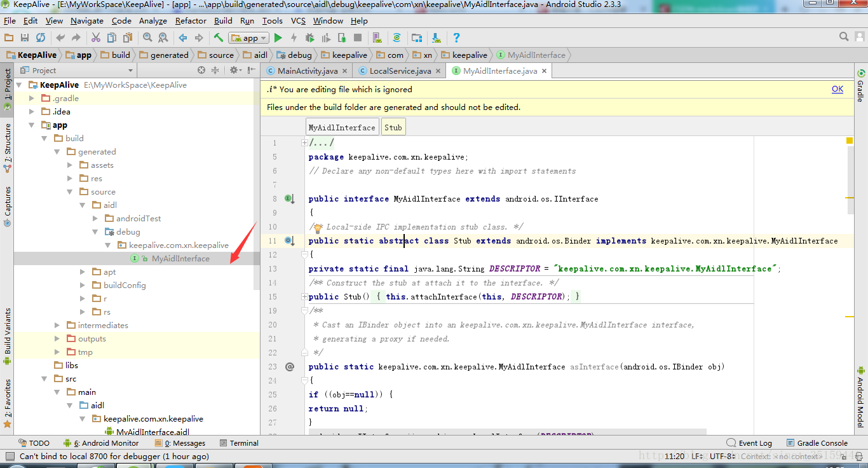
Task: Open the Project panel settings gear
Action: (x=235, y=70)
